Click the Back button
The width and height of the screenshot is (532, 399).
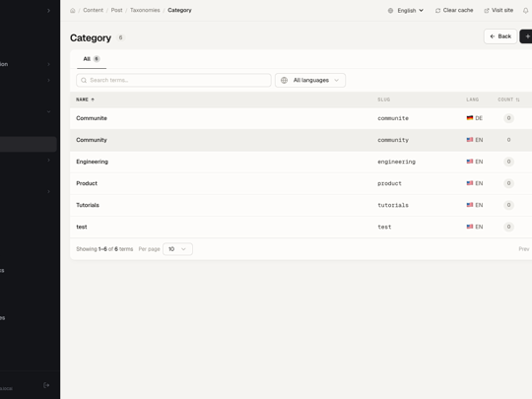click(x=500, y=36)
